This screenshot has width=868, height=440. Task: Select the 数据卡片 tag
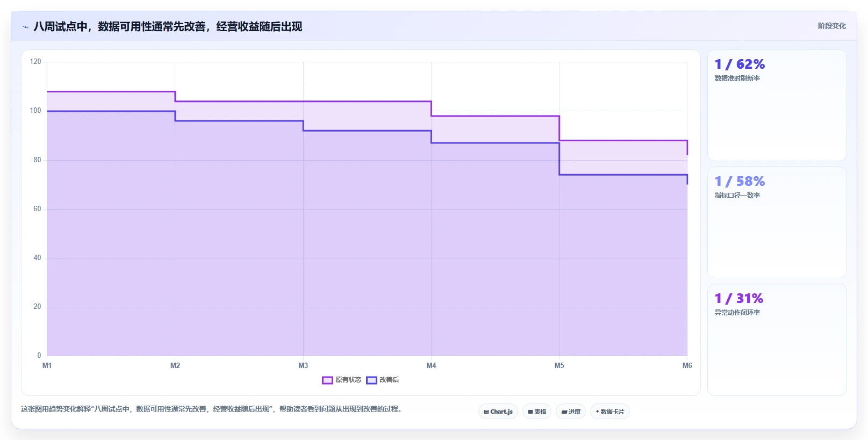coord(610,412)
